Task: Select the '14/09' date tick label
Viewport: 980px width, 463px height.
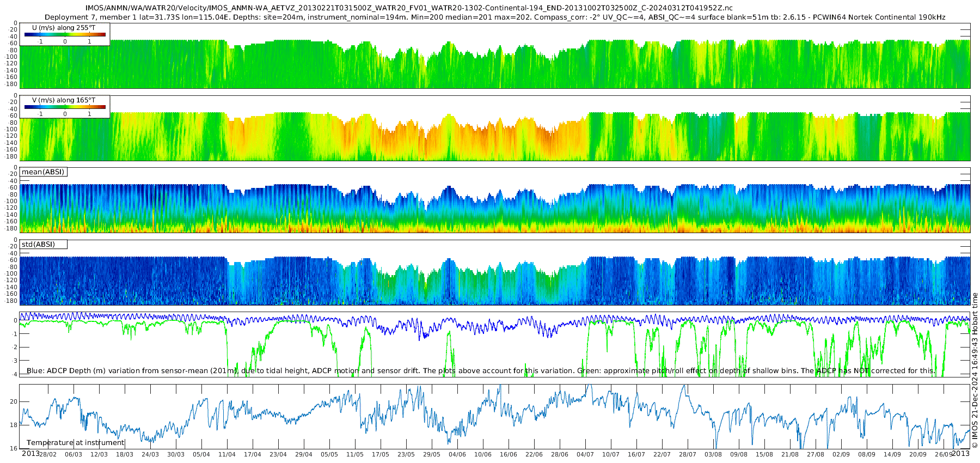Action: point(892,454)
